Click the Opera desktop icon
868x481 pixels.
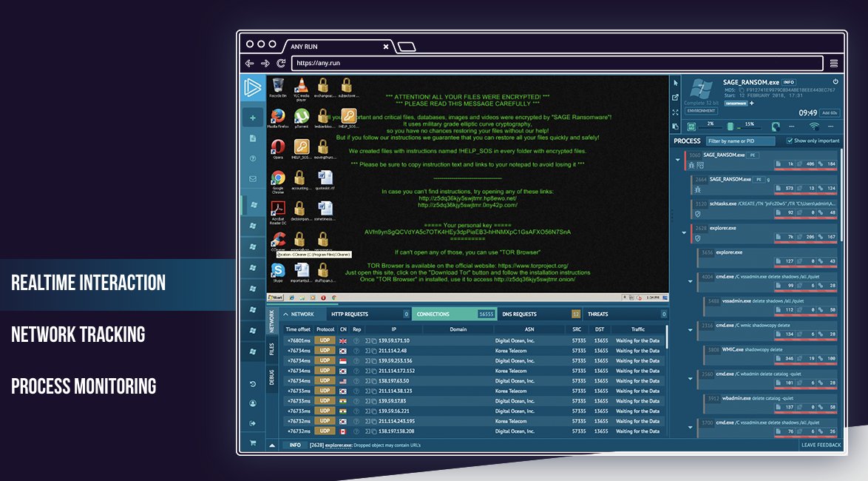click(278, 149)
